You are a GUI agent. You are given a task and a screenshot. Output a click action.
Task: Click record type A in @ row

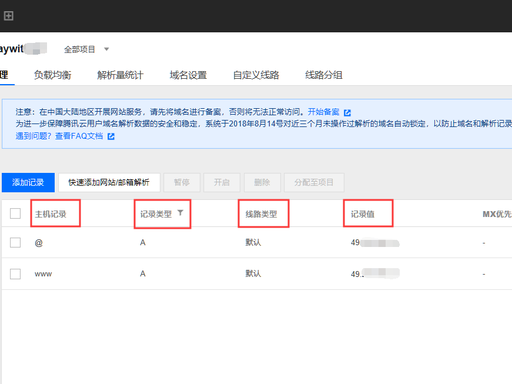point(143,243)
